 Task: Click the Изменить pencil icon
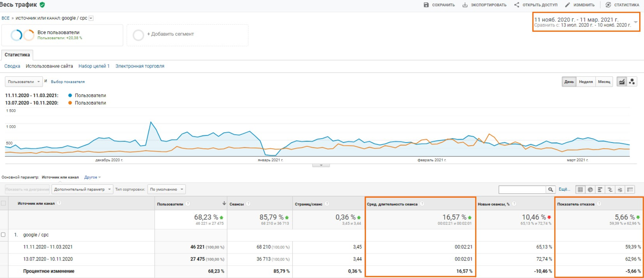click(568, 5)
